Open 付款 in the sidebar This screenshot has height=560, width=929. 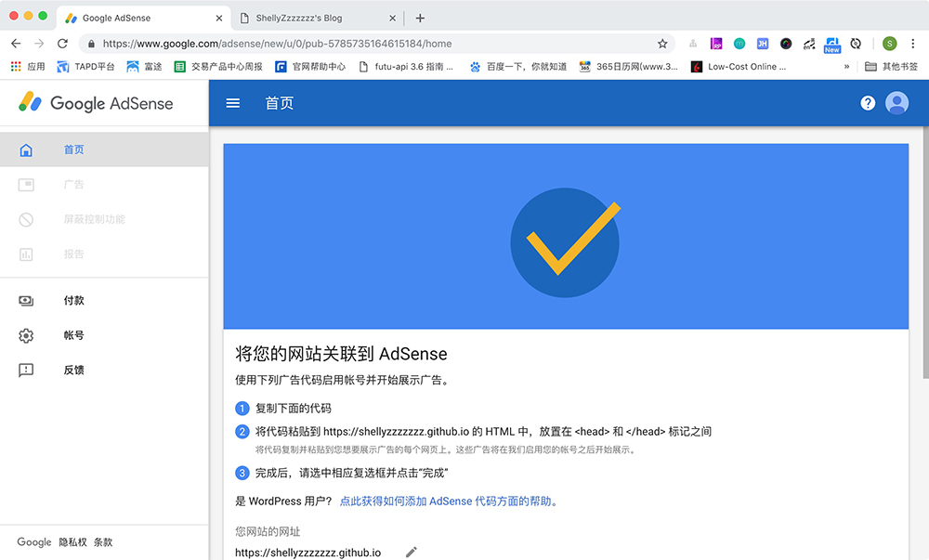(104, 301)
